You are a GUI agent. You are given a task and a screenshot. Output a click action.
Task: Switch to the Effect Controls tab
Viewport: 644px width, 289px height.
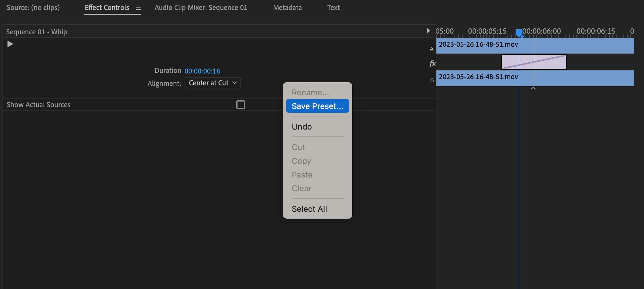[x=107, y=7]
